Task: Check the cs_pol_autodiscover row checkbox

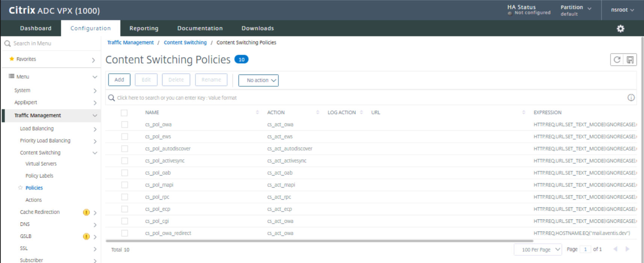Action: (x=124, y=149)
